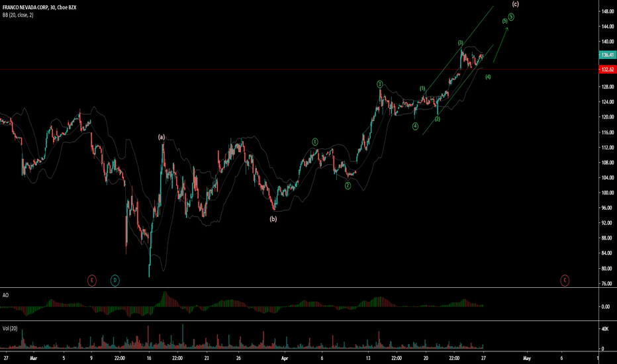Select the circled 5 wave label

(x=511, y=17)
